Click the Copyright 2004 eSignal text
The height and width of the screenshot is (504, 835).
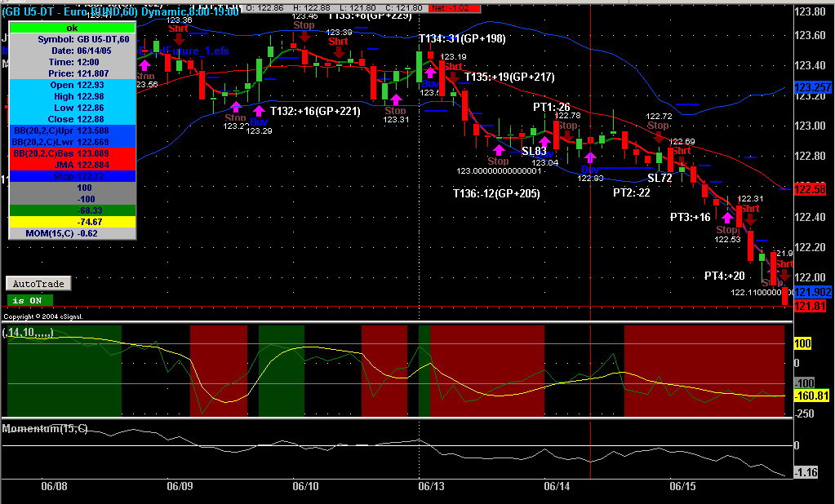43,316
